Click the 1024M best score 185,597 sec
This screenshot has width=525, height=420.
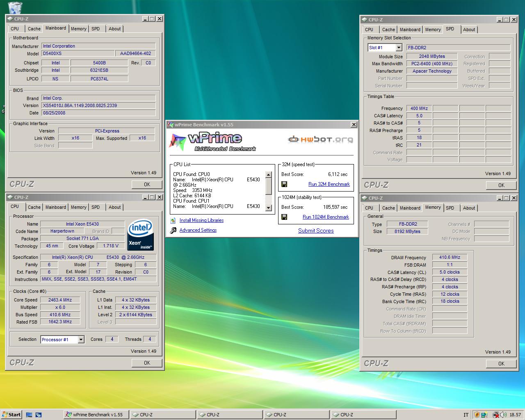[335, 207]
